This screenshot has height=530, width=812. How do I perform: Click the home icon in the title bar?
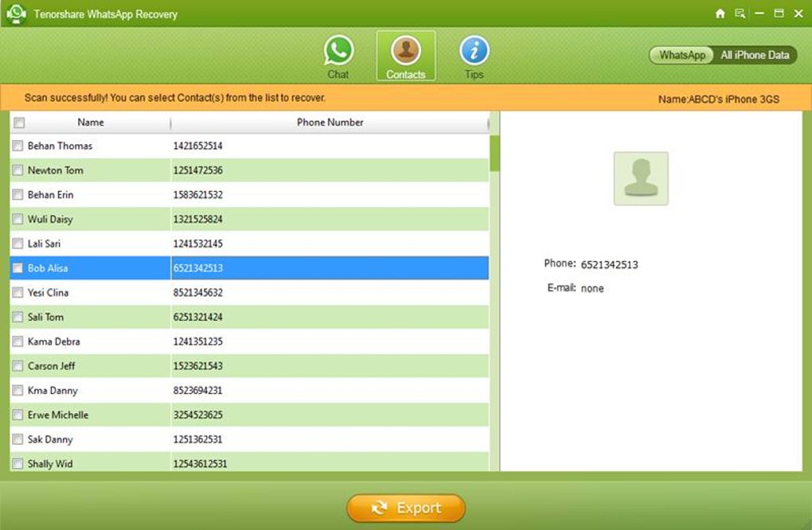pyautogui.click(x=720, y=14)
